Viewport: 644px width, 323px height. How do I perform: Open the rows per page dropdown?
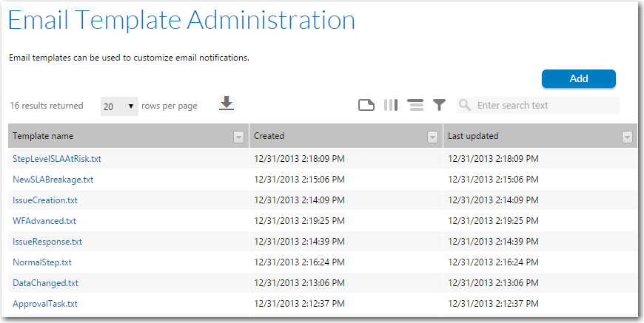(119, 106)
